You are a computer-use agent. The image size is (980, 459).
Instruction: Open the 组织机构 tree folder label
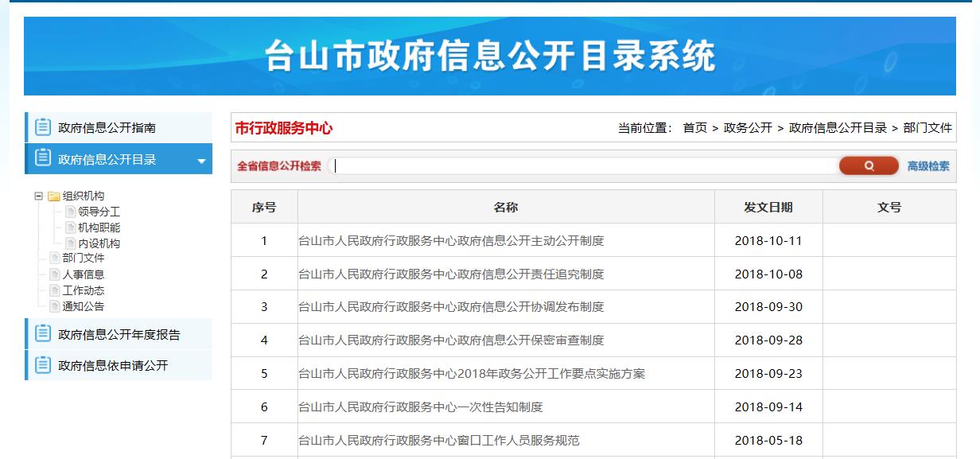84,196
